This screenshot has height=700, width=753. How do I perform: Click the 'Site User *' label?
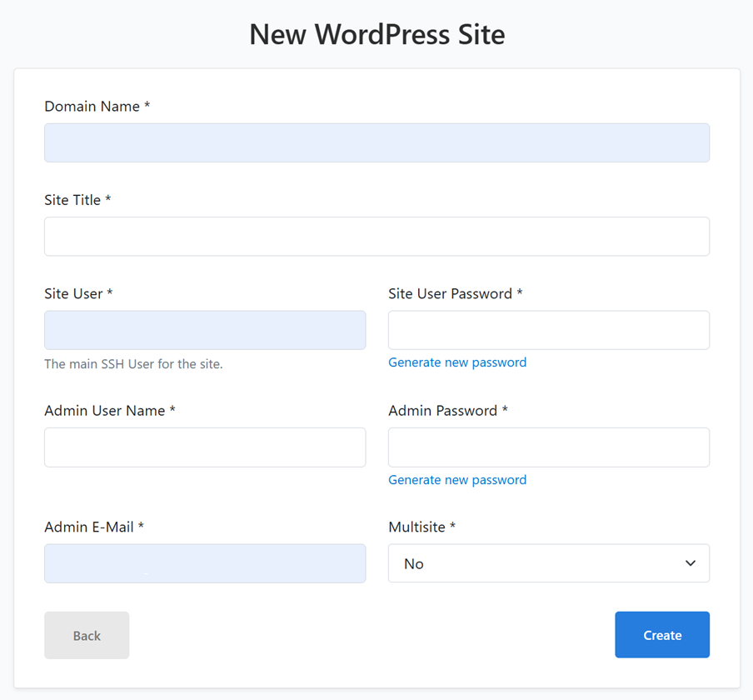pyautogui.click(x=79, y=293)
